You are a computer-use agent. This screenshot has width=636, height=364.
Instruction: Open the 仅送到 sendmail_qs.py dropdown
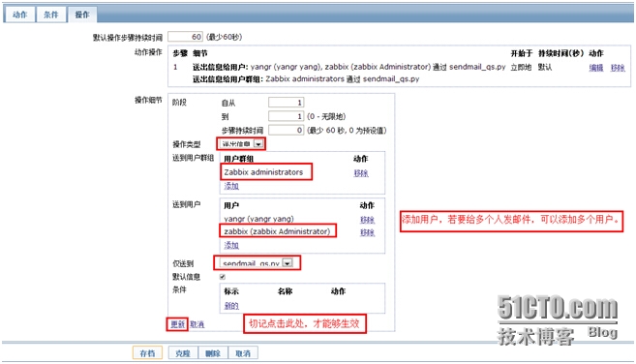click(257, 263)
